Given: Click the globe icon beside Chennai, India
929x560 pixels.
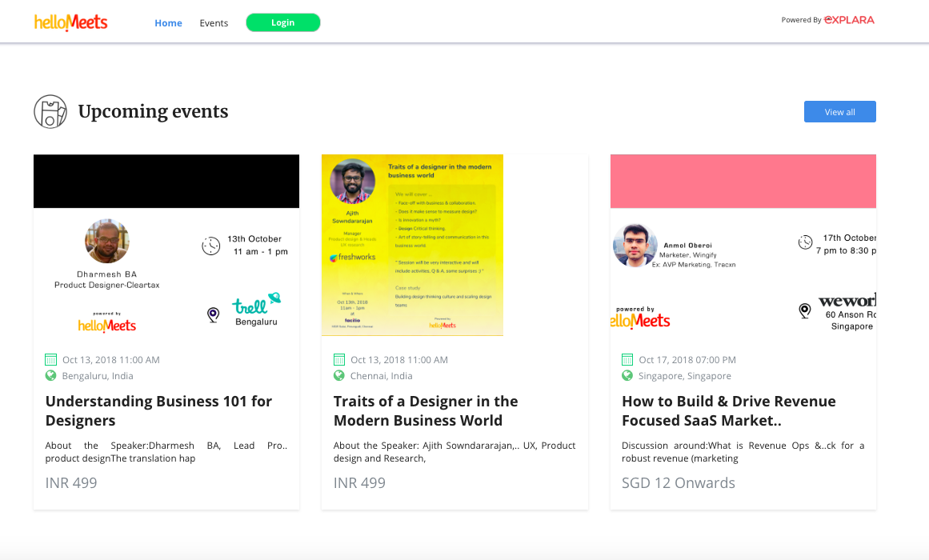Looking at the screenshot, I should click(339, 376).
